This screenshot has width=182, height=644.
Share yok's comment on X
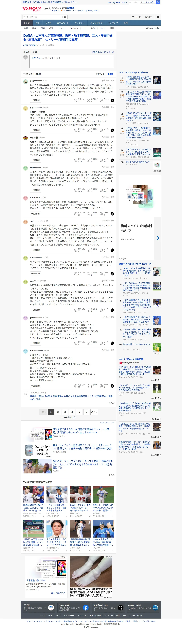pos(112,343)
